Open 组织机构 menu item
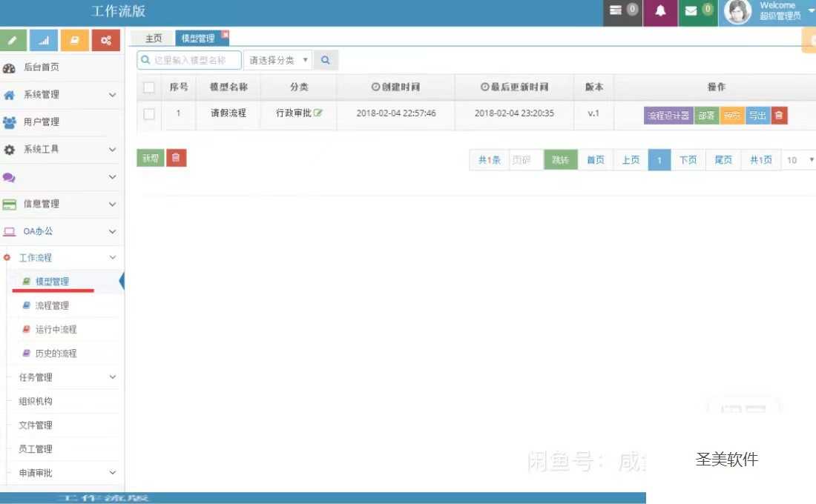Viewport: 816px width, 504px height. coord(36,401)
